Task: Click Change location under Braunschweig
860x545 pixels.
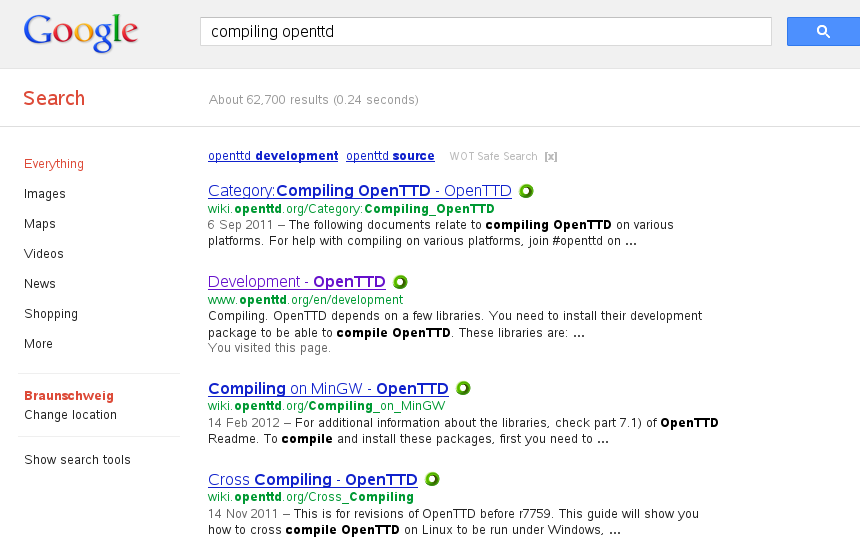Action: (70, 415)
